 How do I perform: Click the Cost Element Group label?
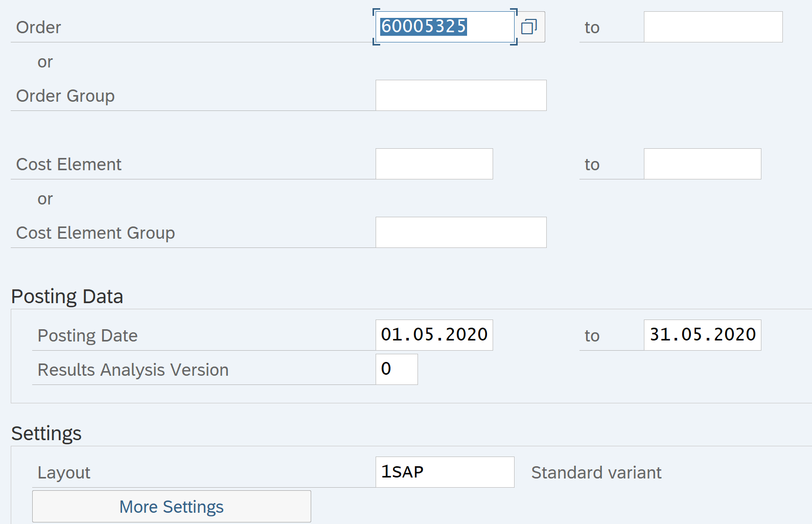click(x=96, y=233)
